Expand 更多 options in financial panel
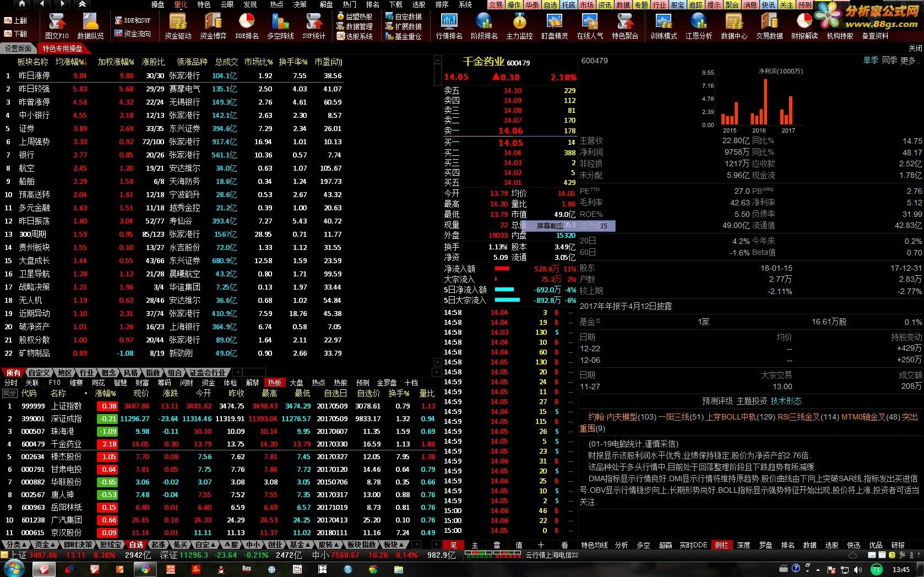The height and width of the screenshot is (577, 924). 910,60
